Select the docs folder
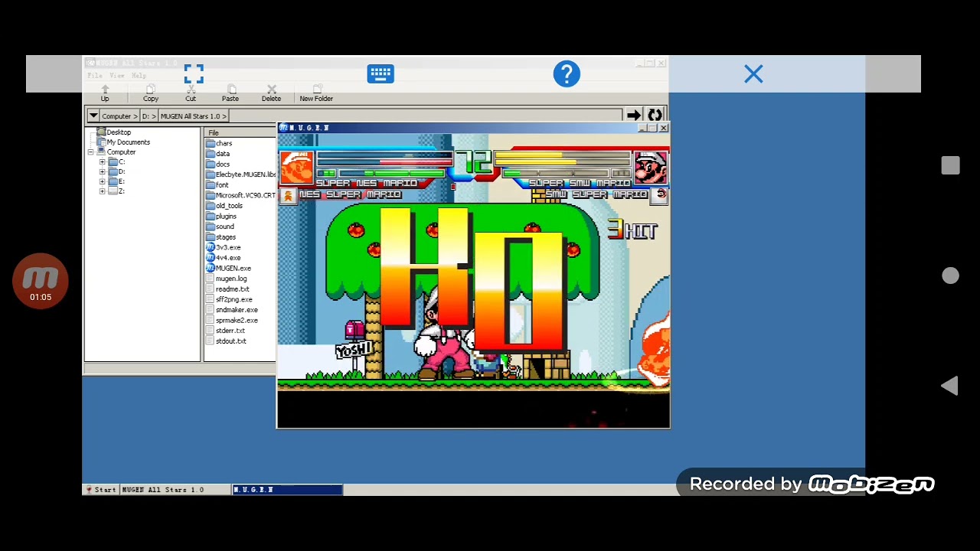980x551 pixels. tap(217, 164)
